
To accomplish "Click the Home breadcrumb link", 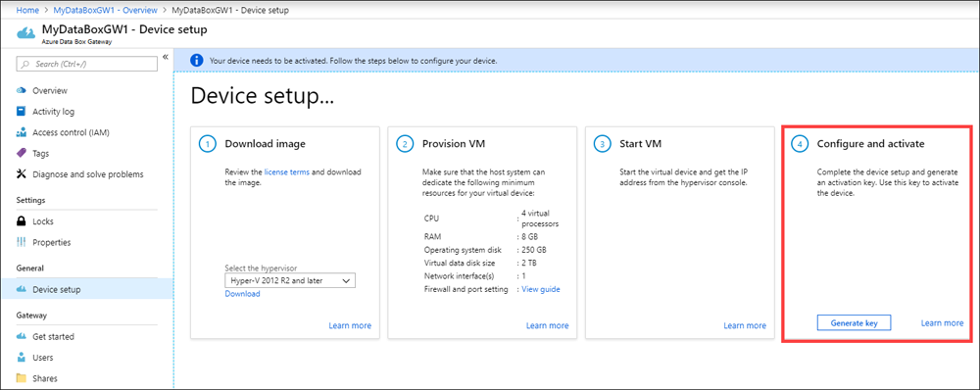I will (x=25, y=10).
